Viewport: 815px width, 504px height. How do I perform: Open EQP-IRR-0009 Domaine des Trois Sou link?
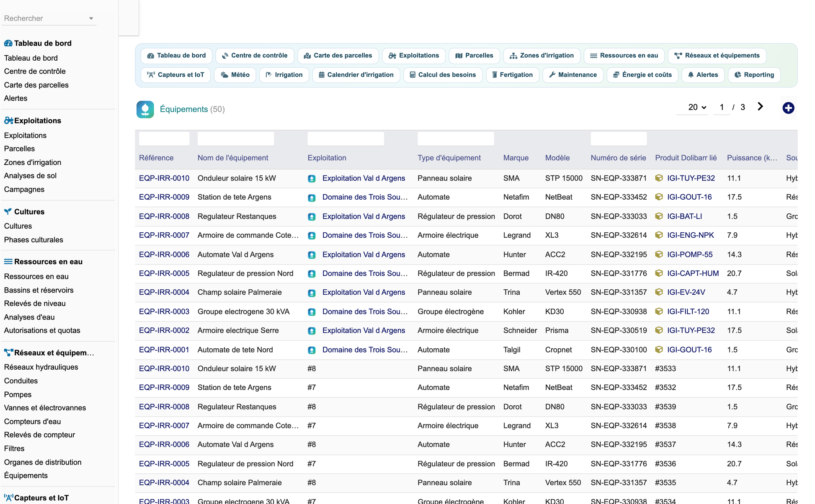[365, 197]
